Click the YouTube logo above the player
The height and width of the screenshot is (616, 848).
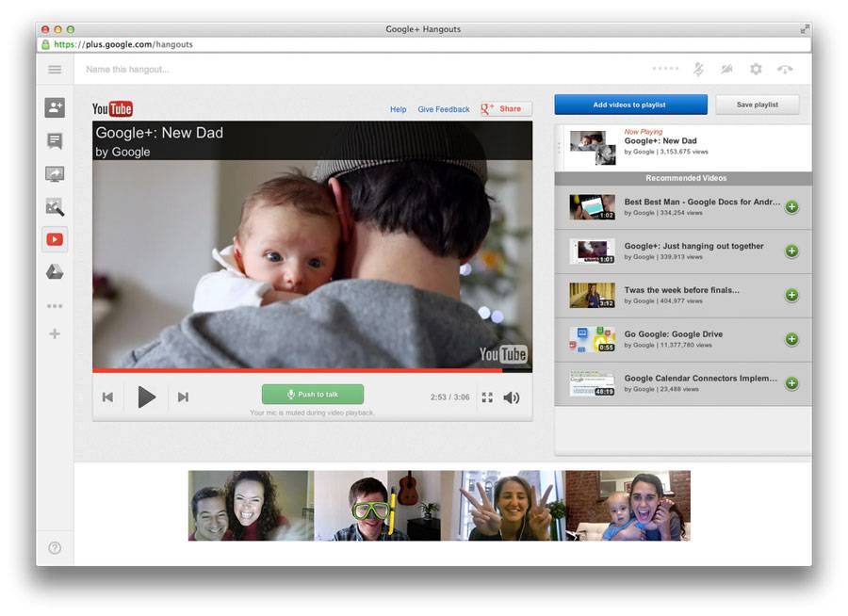point(112,109)
